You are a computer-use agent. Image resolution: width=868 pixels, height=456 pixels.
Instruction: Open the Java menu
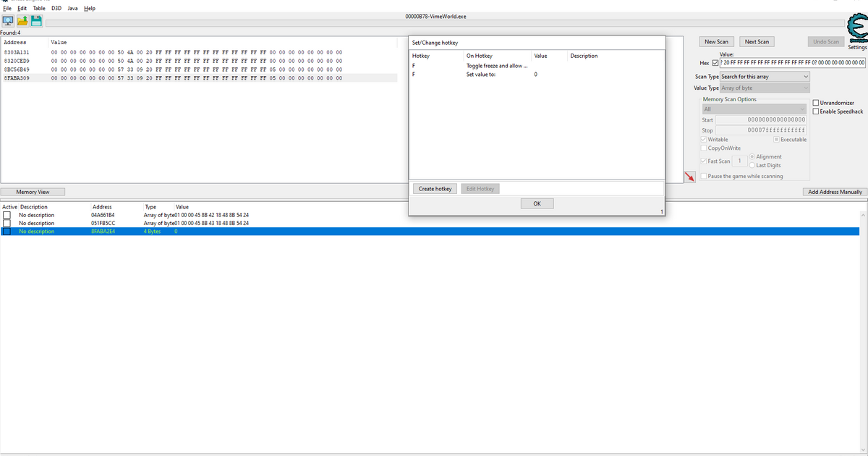72,8
